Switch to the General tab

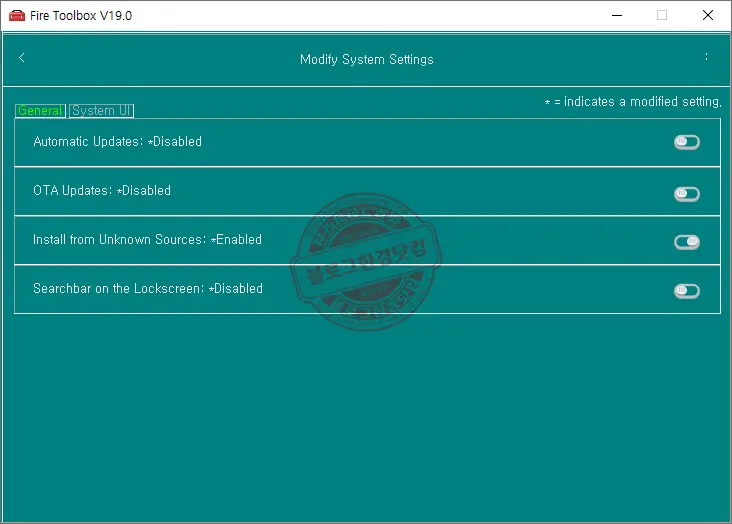pos(40,111)
